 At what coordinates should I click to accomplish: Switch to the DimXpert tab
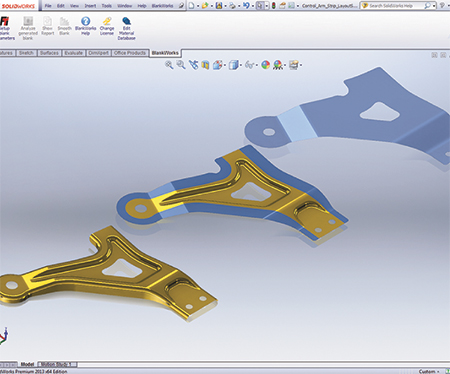[98, 53]
